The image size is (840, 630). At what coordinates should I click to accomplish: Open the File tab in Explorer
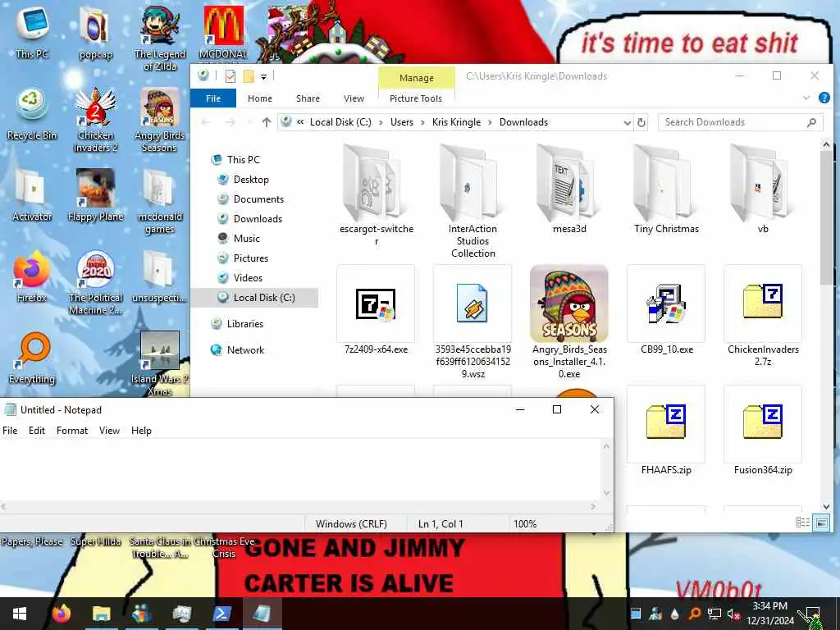pyautogui.click(x=213, y=98)
